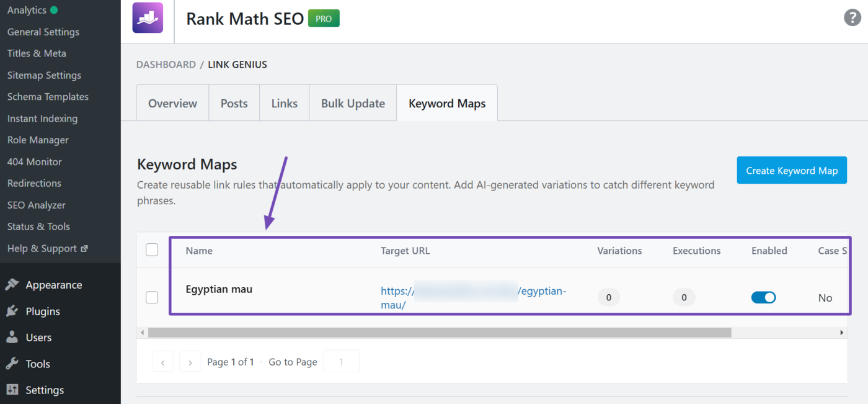
Task: Click the horizontal table scrollbar thumb
Action: pyautogui.click(x=440, y=333)
